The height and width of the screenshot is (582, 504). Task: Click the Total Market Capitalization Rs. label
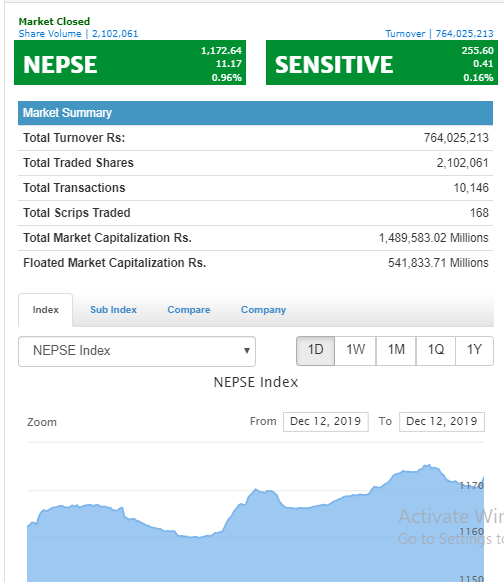coord(107,238)
